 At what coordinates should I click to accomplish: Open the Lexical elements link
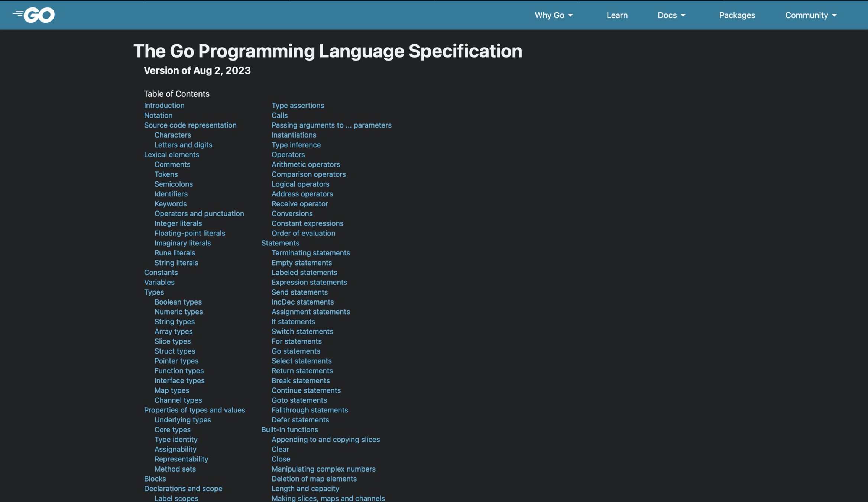(x=171, y=155)
